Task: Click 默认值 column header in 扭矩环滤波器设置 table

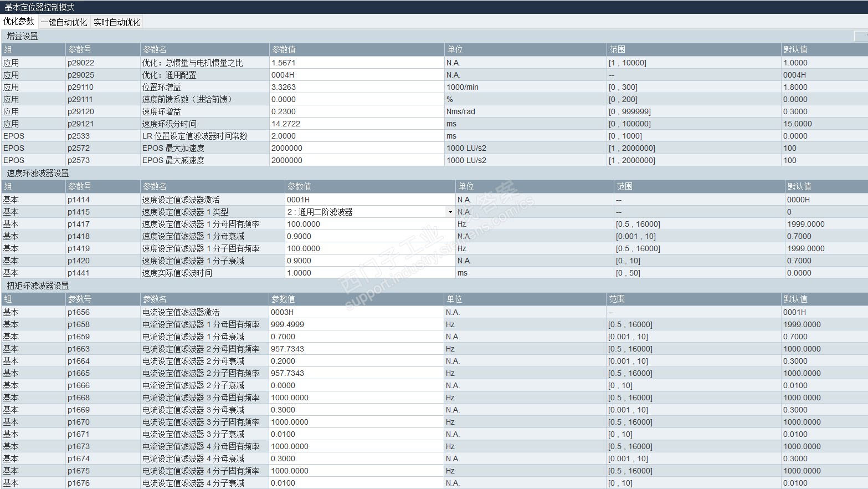Action: click(824, 299)
